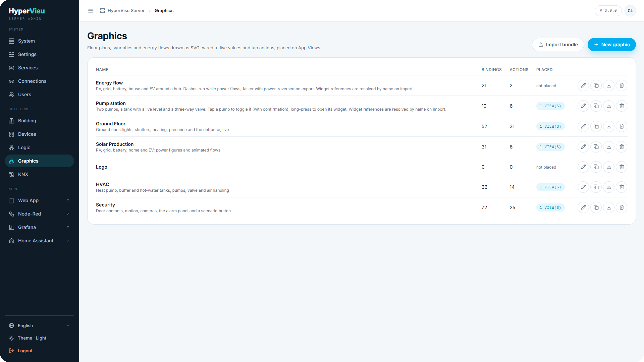Delete the Logo graphic
644x362 pixels.
(622, 167)
